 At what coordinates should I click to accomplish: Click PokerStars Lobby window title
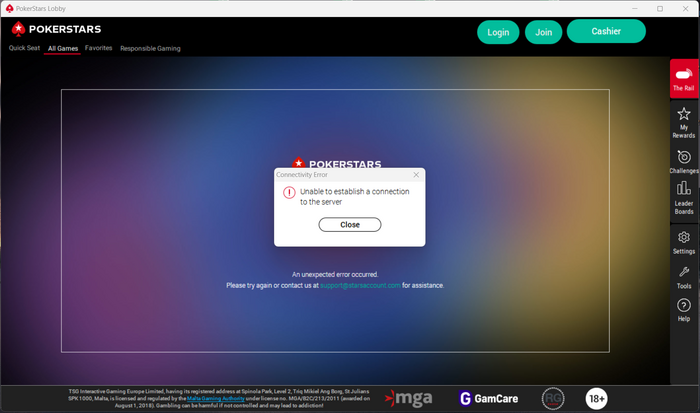click(41, 8)
